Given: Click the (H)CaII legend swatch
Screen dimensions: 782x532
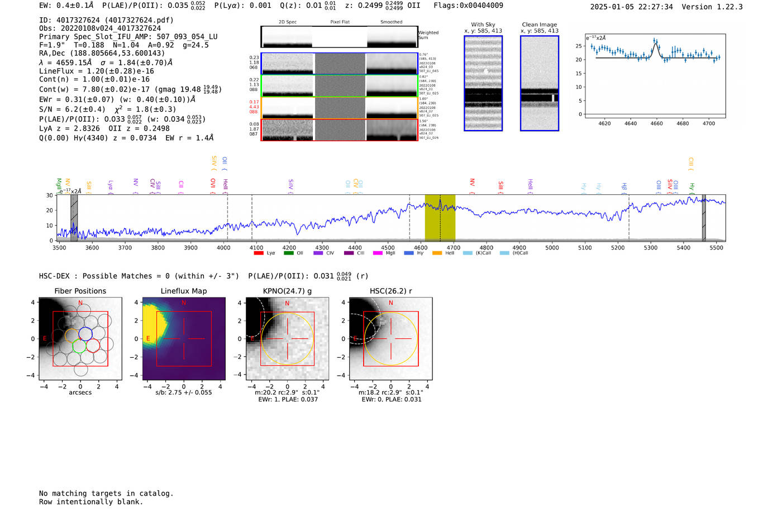Looking at the screenshot, I should click(x=505, y=253).
